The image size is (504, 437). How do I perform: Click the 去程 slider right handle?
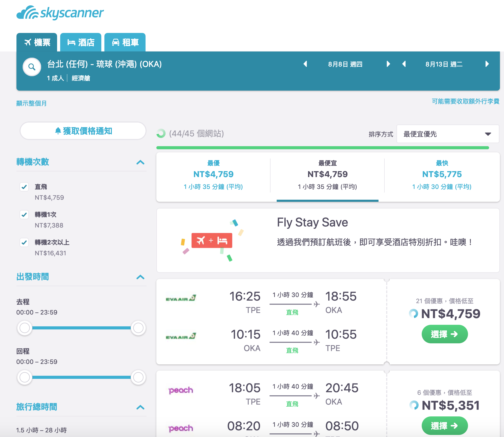point(138,328)
